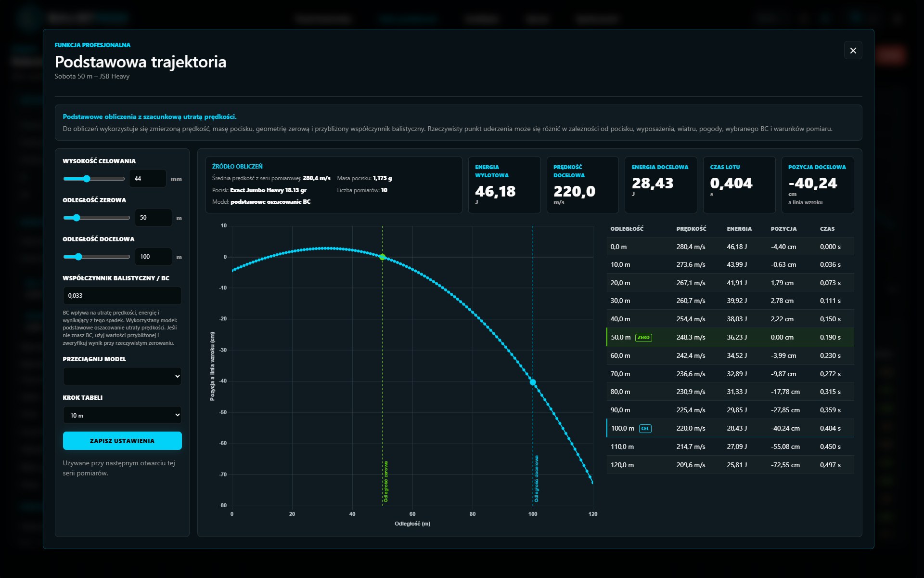
Task: Click the ZERO badge in table
Action: click(x=643, y=338)
